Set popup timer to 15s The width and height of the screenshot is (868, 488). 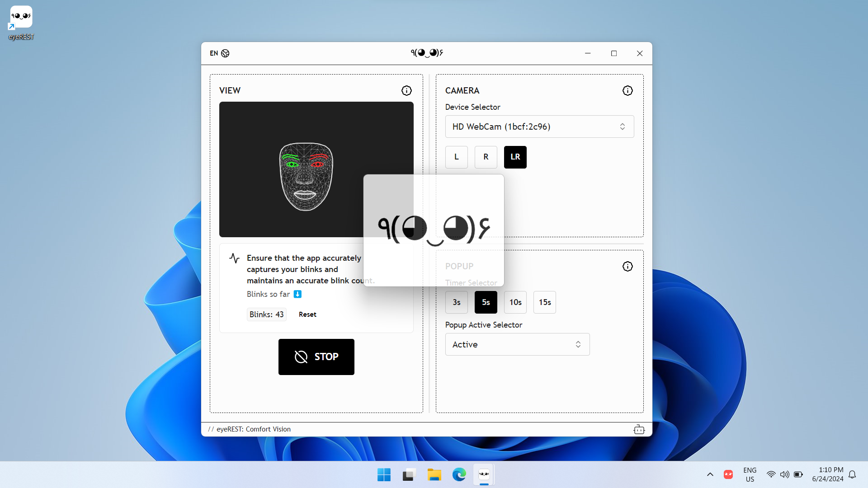click(x=544, y=302)
